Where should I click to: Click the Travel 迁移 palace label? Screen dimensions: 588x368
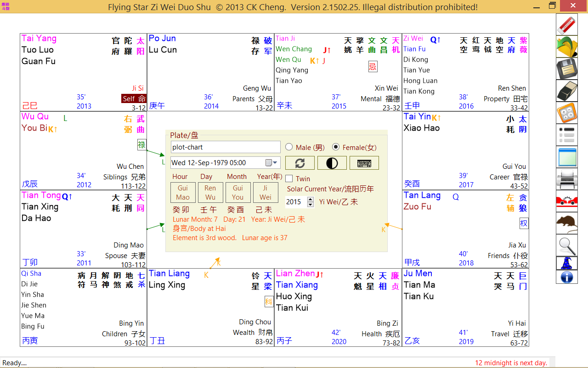pyautogui.click(x=509, y=333)
